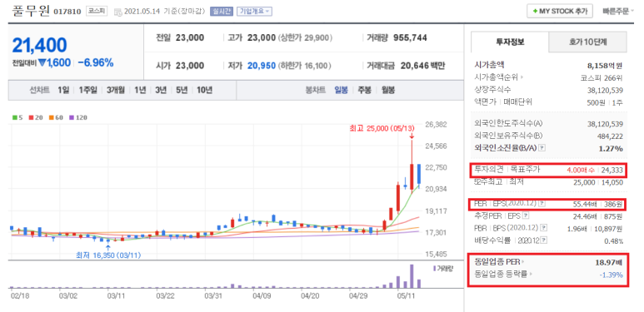Click the current price 21,400

pos(39,45)
